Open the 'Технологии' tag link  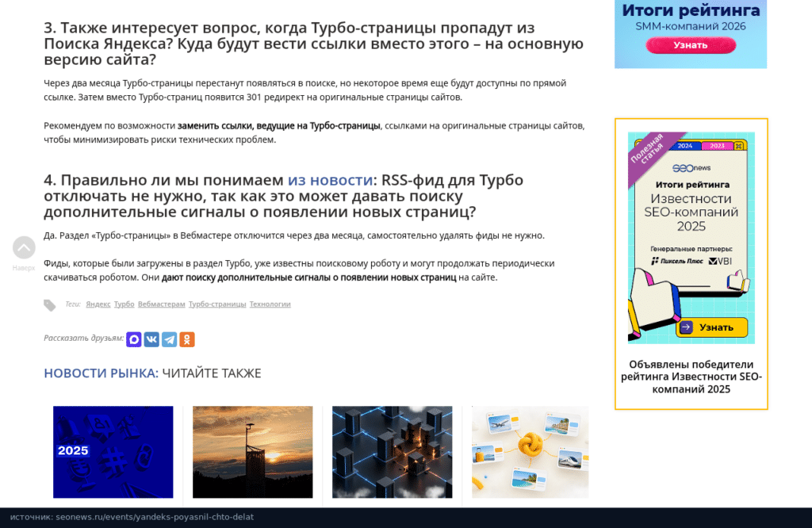270,304
